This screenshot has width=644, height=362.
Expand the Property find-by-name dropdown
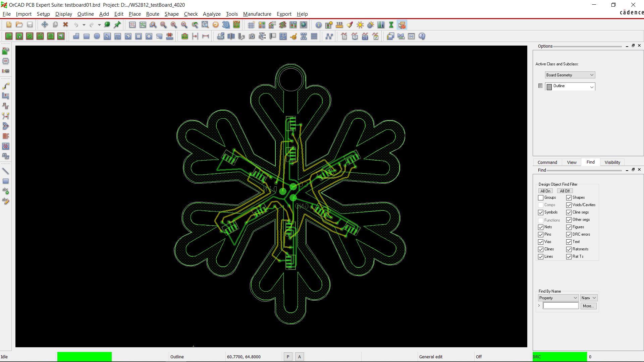click(558, 298)
